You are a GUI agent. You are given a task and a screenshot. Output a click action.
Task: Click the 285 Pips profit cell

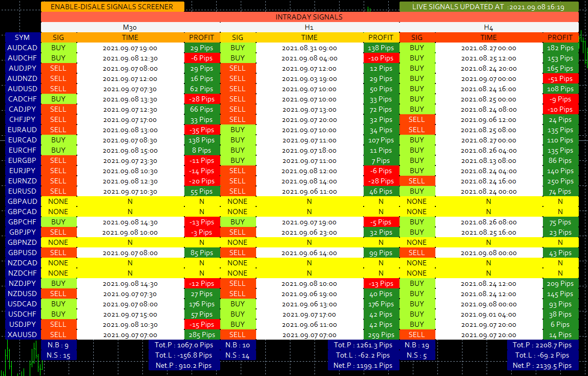coord(202,335)
